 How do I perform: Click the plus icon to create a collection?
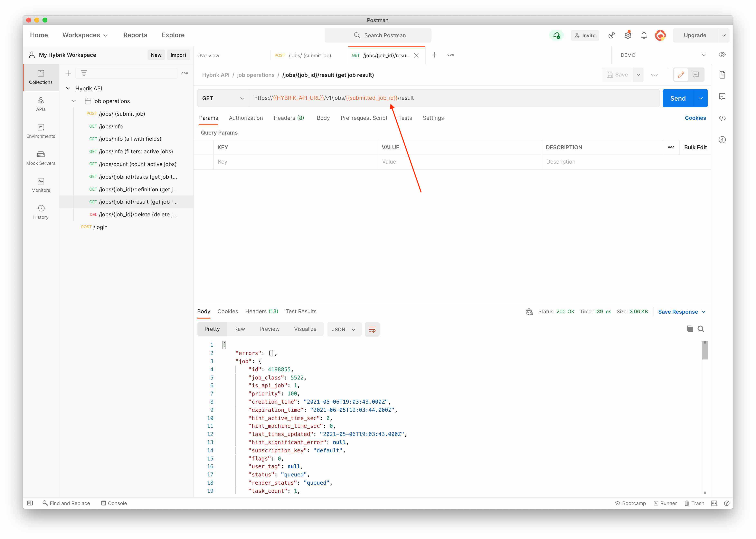[x=68, y=73]
